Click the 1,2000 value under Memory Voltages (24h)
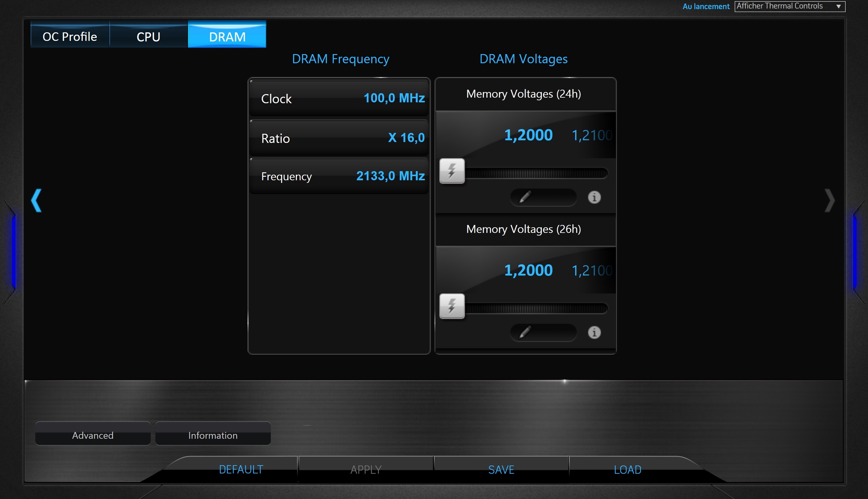The width and height of the screenshot is (868, 499). pos(528,135)
